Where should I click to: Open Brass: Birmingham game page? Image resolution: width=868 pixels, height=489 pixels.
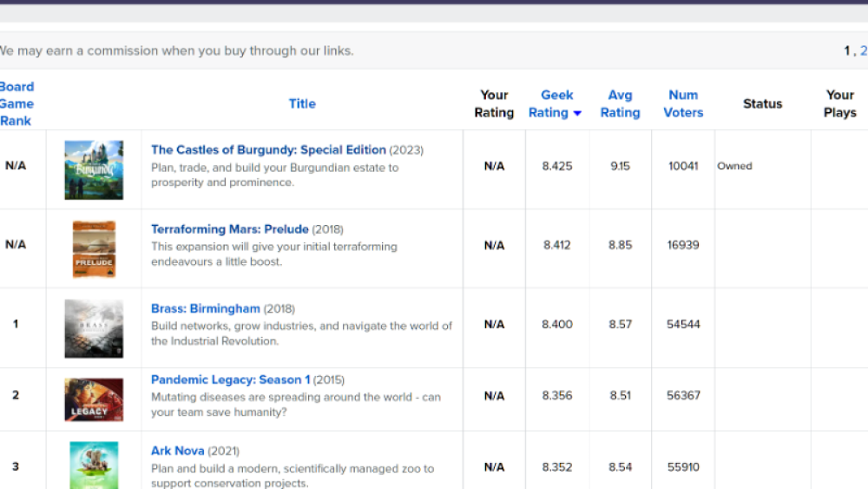click(206, 308)
